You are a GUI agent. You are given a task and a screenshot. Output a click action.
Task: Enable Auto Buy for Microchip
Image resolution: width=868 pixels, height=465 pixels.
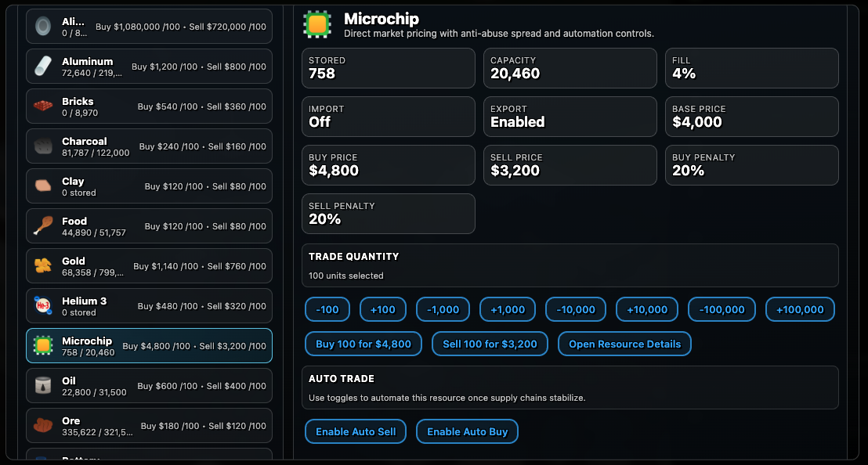pyautogui.click(x=467, y=431)
